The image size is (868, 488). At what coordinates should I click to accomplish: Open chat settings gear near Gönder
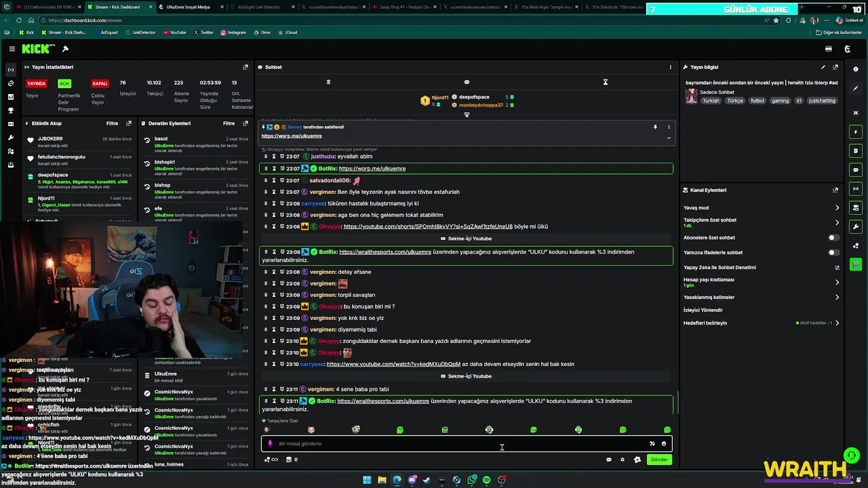[x=623, y=460]
